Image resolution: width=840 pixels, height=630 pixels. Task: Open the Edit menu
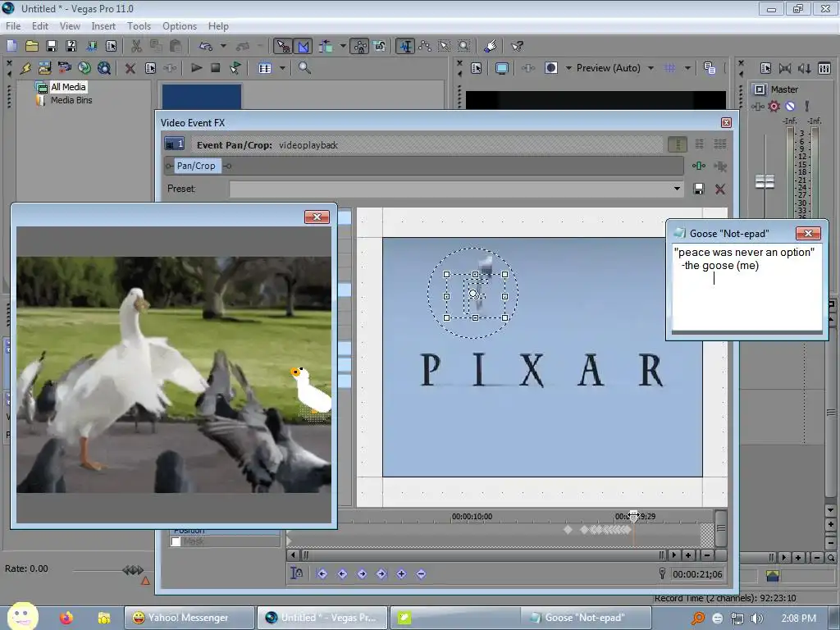pyautogui.click(x=39, y=25)
